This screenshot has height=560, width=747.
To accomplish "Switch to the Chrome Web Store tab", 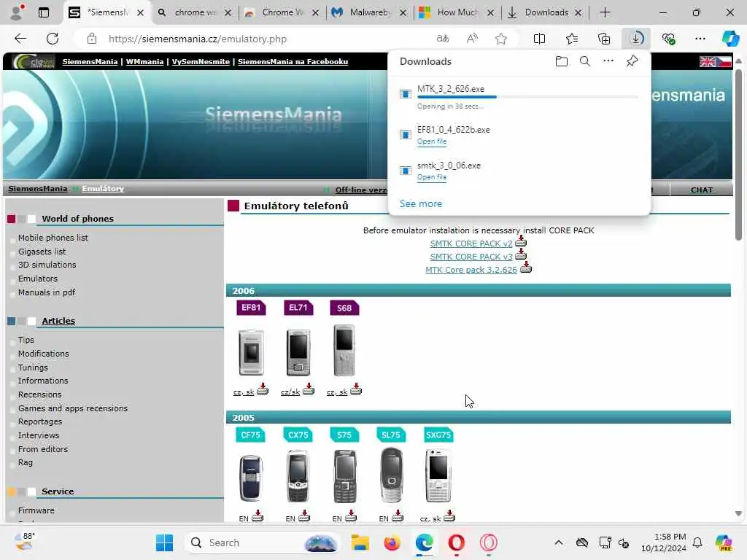I will 281,12.
